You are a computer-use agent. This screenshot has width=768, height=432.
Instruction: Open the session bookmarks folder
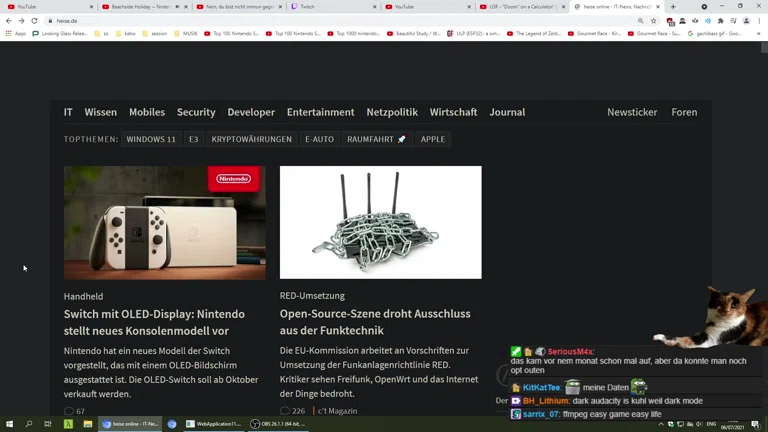[x=154, y=34]
